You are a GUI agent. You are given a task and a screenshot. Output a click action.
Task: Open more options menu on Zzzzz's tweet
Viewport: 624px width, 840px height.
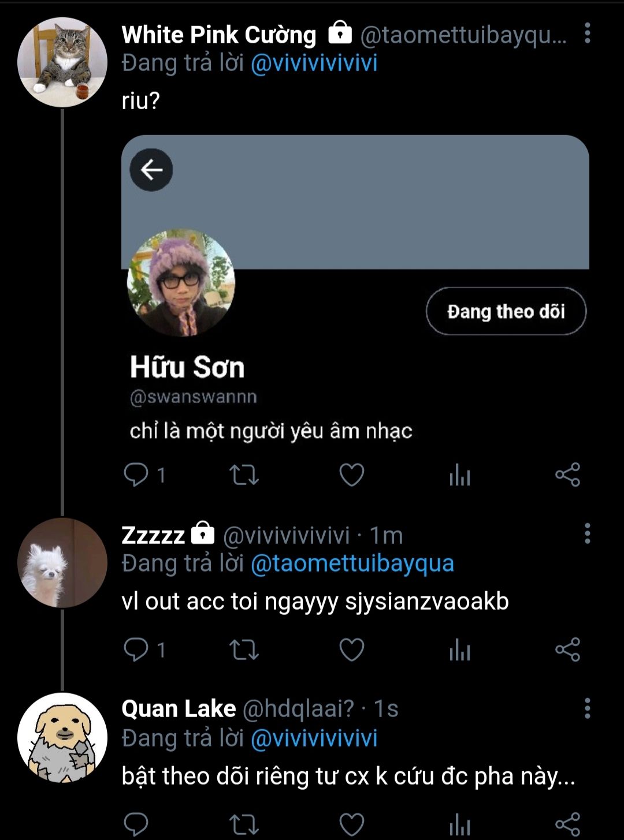(587, 534)
